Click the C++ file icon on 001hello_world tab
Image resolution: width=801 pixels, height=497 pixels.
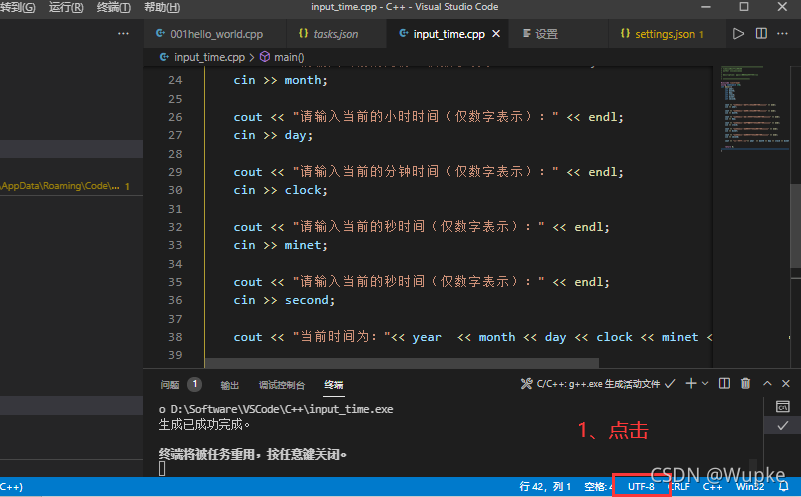point(160,33)
